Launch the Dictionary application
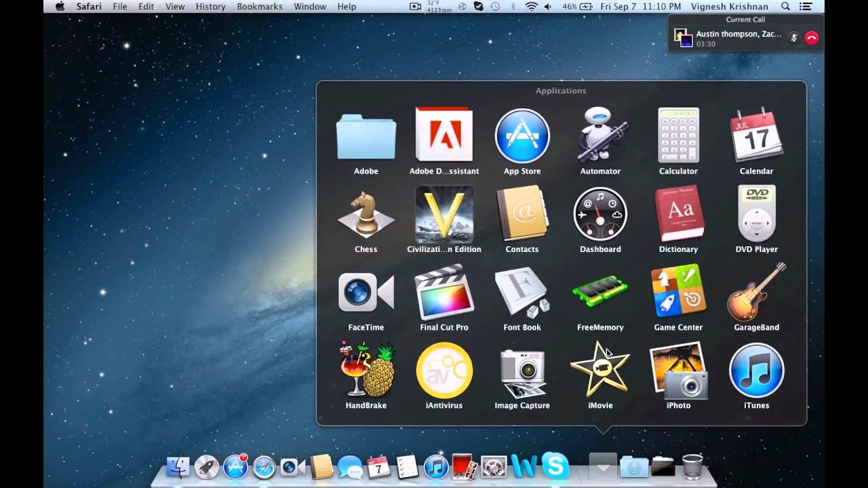This screenshot has width=868, height=488. (x=678, y=213)
